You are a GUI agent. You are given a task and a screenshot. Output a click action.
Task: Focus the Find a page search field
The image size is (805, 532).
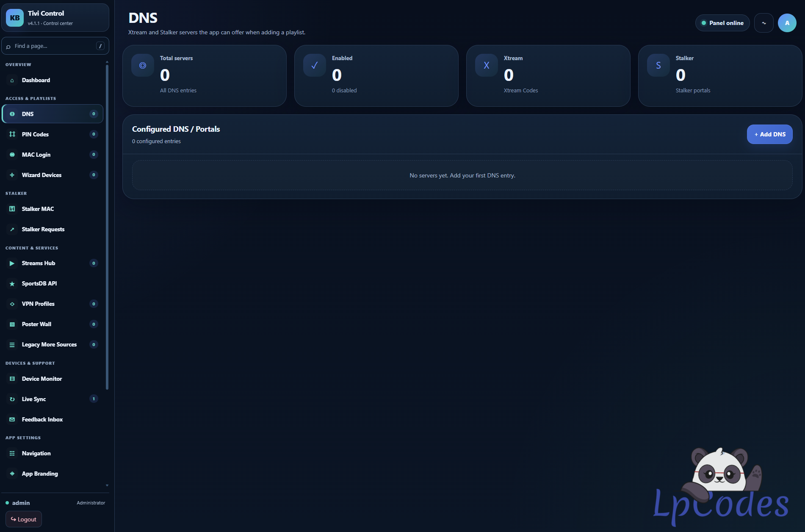tap(55, 46)
